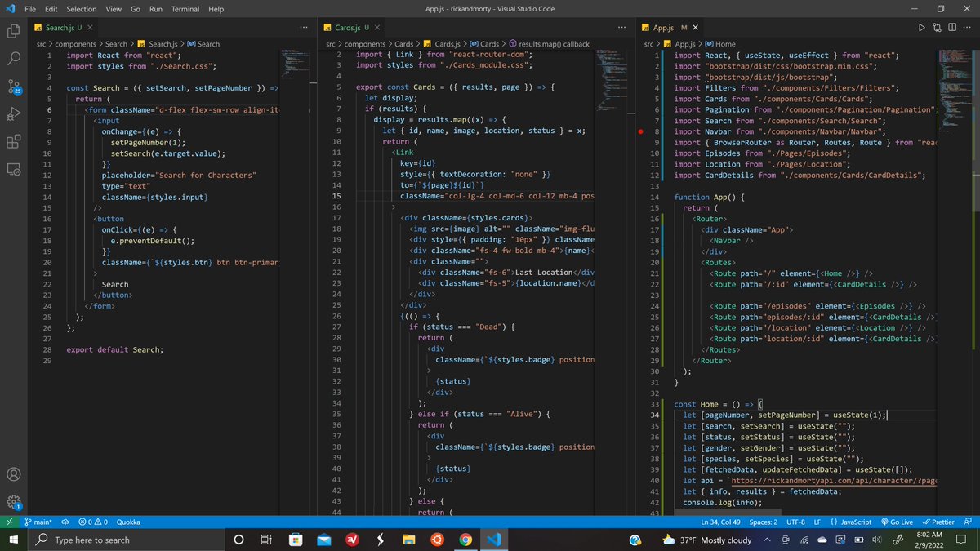Click the Run Code play icon
980x551 pixels.
tap(921, 28)
